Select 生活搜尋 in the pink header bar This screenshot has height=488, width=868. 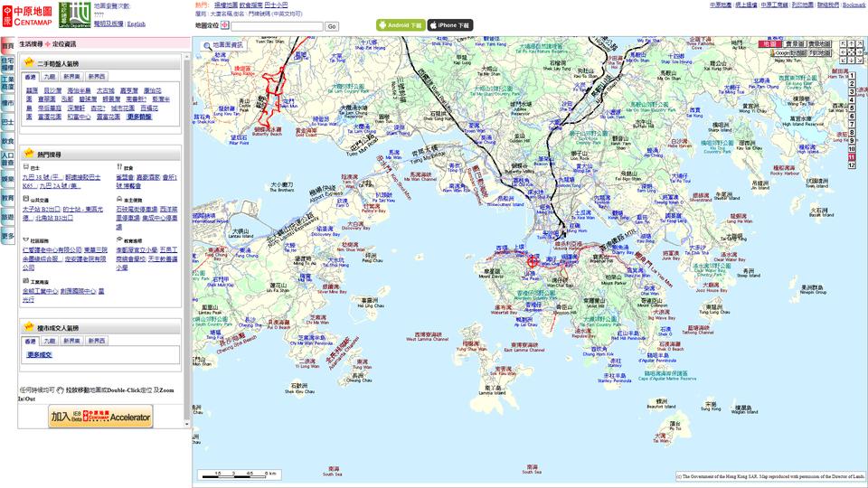pyautogui.click(x=31, y=43)
